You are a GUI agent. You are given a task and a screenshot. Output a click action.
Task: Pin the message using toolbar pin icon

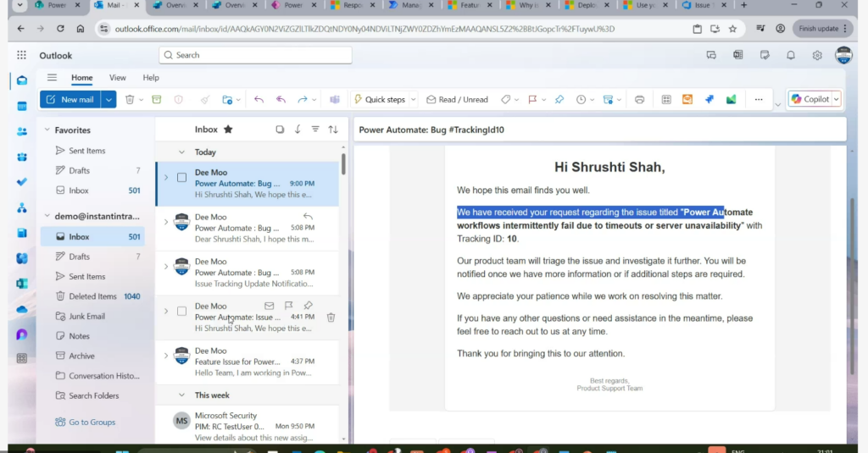(x=559, y=100)
